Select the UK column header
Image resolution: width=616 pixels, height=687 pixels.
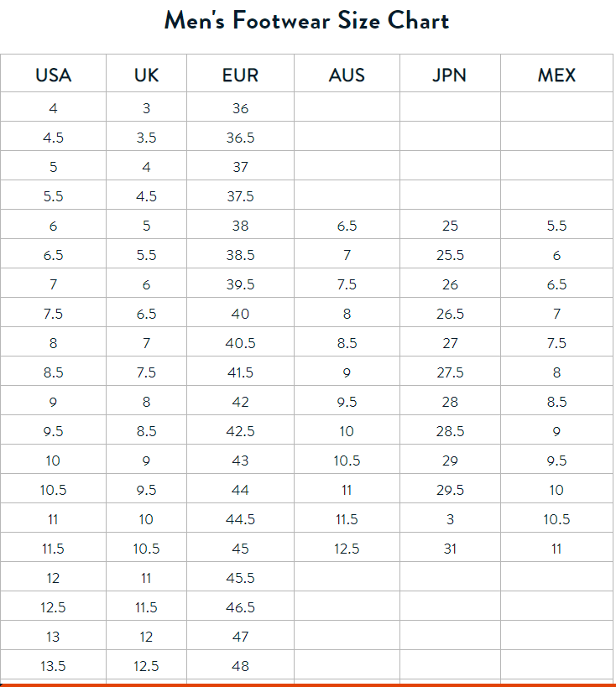click(x=146, y=75)
